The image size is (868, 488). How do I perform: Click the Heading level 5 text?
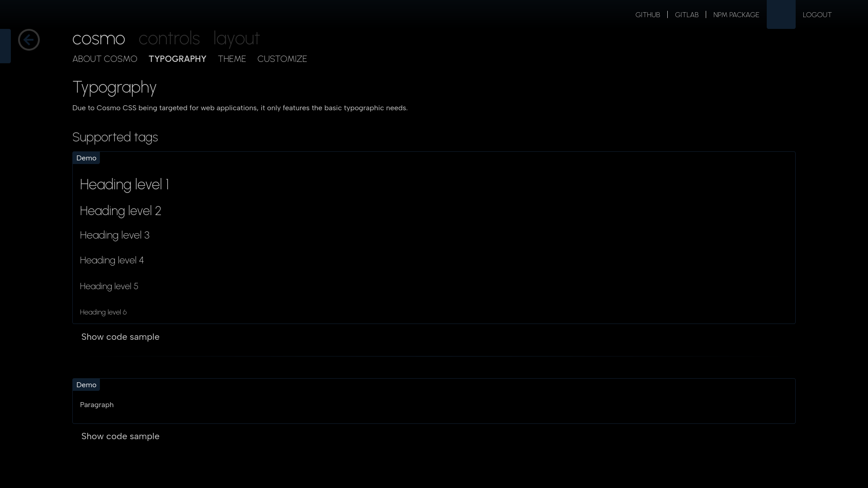point(109,286)
